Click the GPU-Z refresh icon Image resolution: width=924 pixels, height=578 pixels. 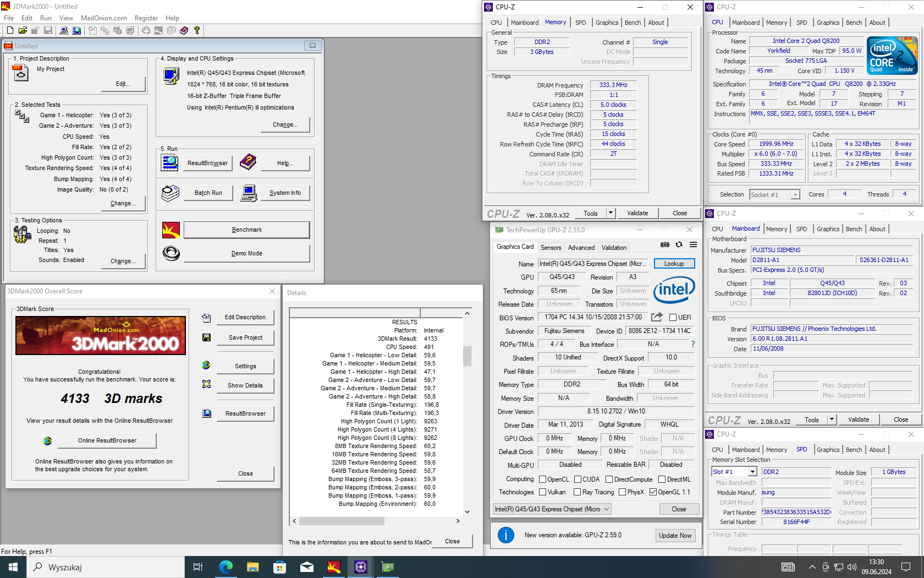point(679,244)
